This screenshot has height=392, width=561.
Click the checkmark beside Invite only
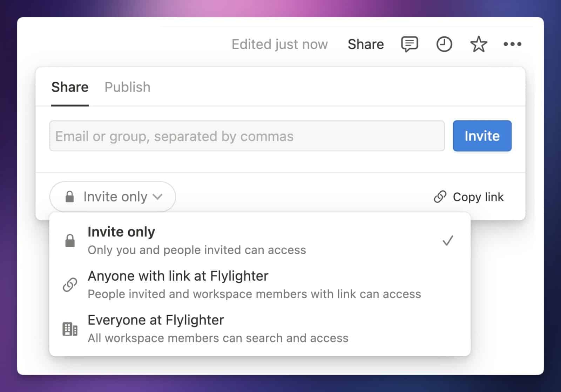(448, 240)
